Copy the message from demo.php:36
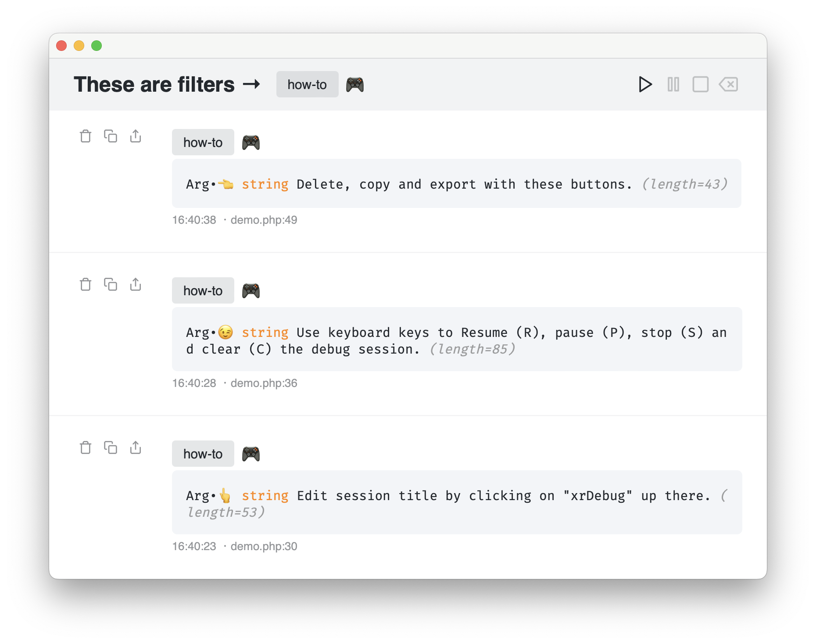The width and height of the screenshot is (816, 644). click(x=111, y=284)
